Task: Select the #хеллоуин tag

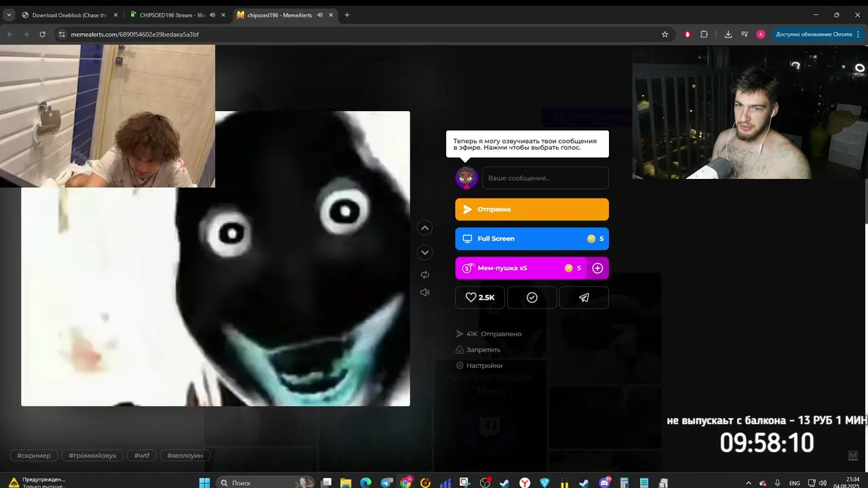Action: tap(185, 455)
